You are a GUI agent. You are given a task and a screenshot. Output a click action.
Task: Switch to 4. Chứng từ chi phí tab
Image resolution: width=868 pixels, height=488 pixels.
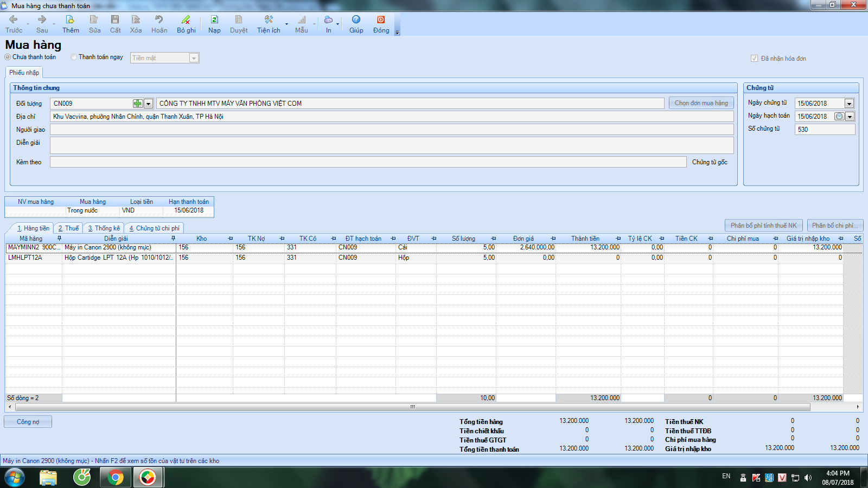pyautogui.click(x=154, y=228)
